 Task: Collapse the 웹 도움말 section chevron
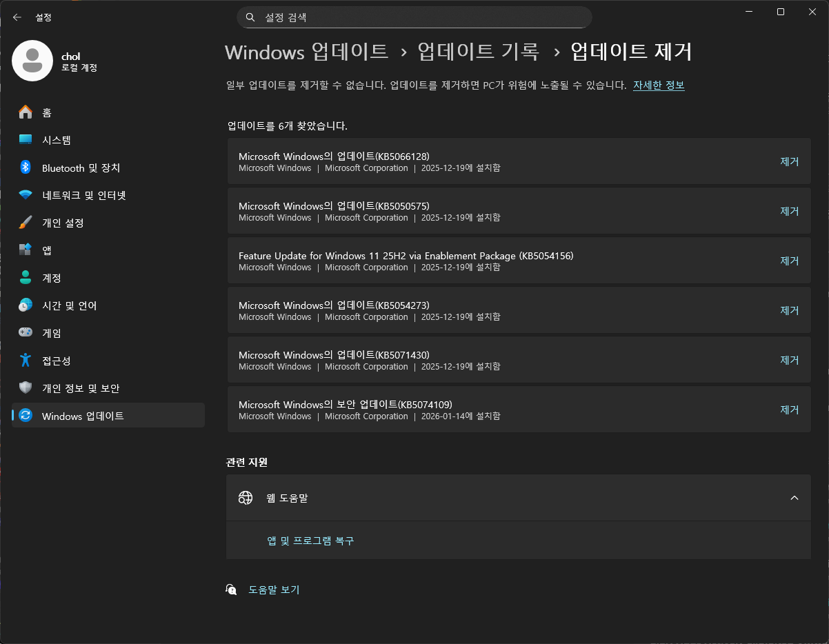pyautogui.click(x=794, y=498)
